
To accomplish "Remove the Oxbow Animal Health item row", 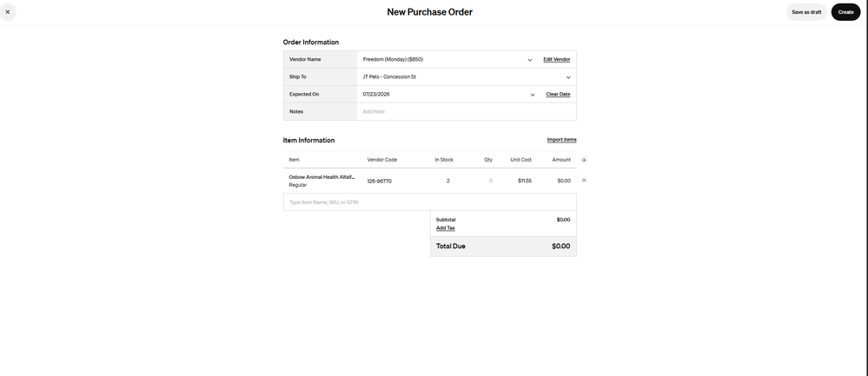I will pos(584,181).
